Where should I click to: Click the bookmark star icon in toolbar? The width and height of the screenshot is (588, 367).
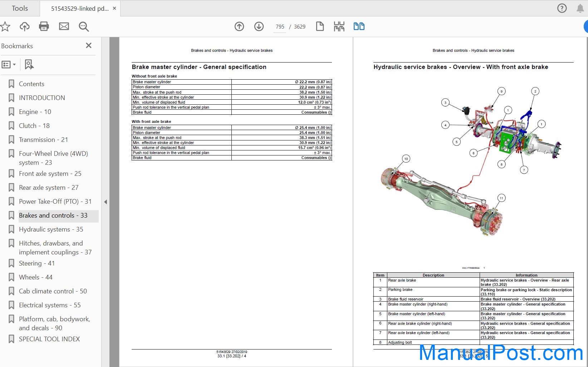[5, 26]
